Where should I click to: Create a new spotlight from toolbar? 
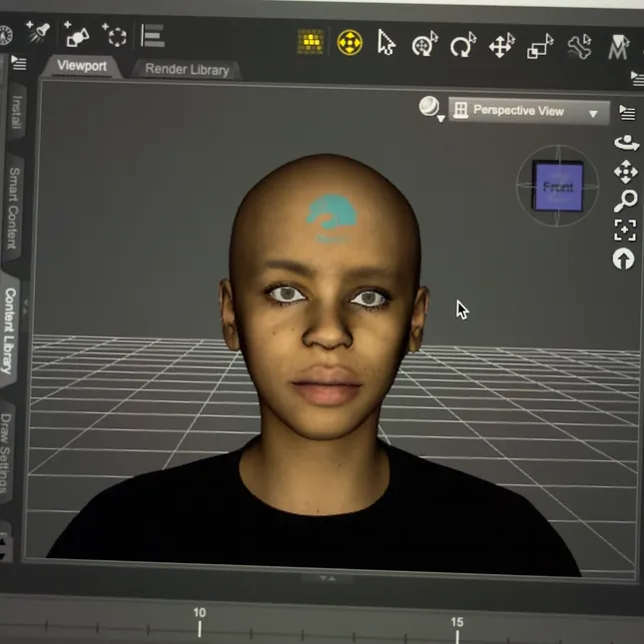38,32
